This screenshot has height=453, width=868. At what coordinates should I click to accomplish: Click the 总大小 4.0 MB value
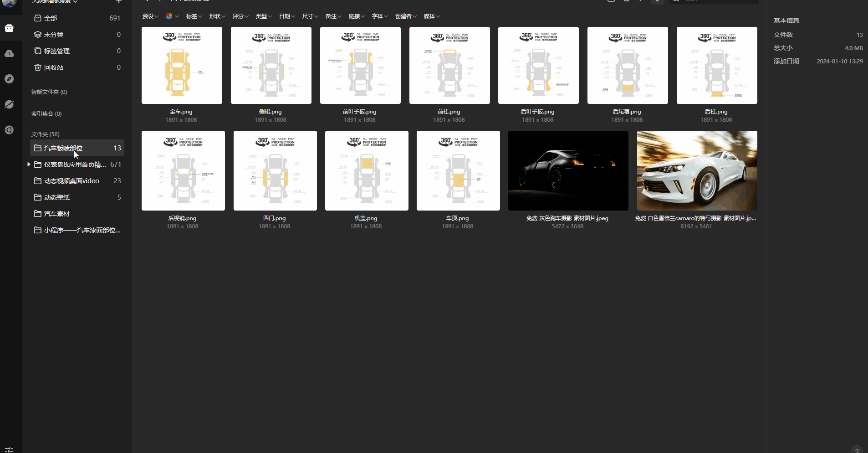coord(853,48)
